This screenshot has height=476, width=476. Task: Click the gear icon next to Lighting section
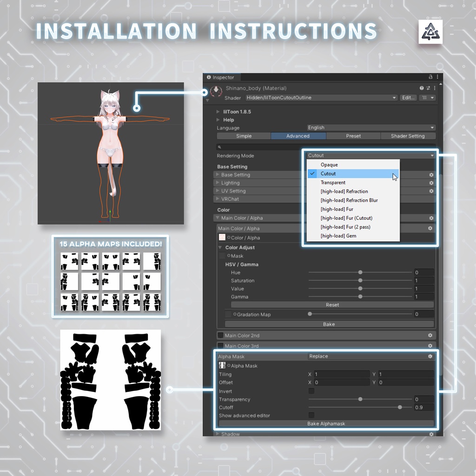[x=431, y=183]
